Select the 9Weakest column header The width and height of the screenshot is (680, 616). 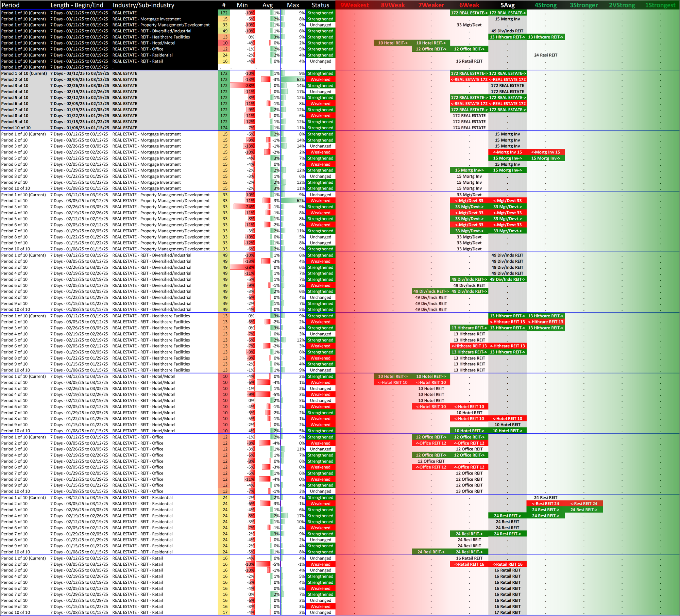[354, 5]
